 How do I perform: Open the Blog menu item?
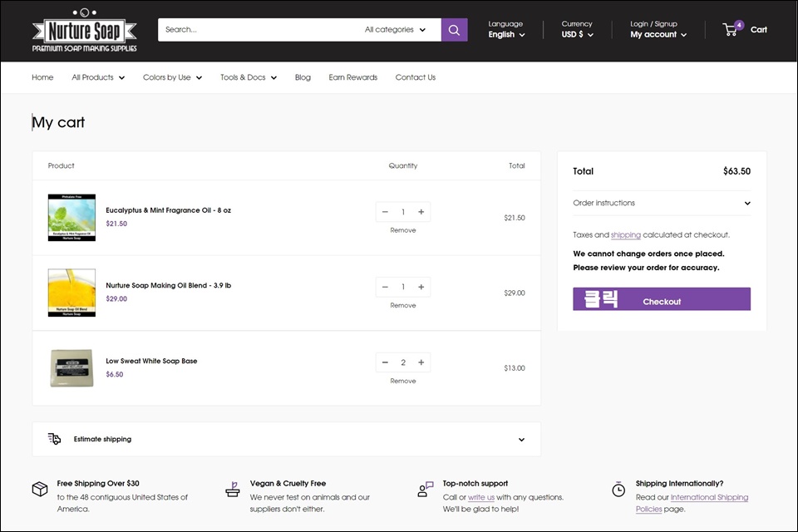point(303,77)
